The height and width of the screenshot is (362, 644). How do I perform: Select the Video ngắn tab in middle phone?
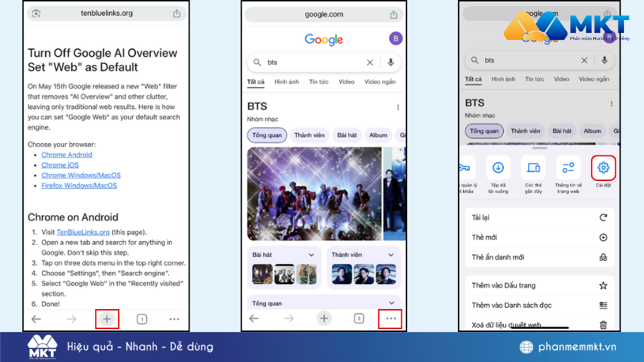pos(380,82)
